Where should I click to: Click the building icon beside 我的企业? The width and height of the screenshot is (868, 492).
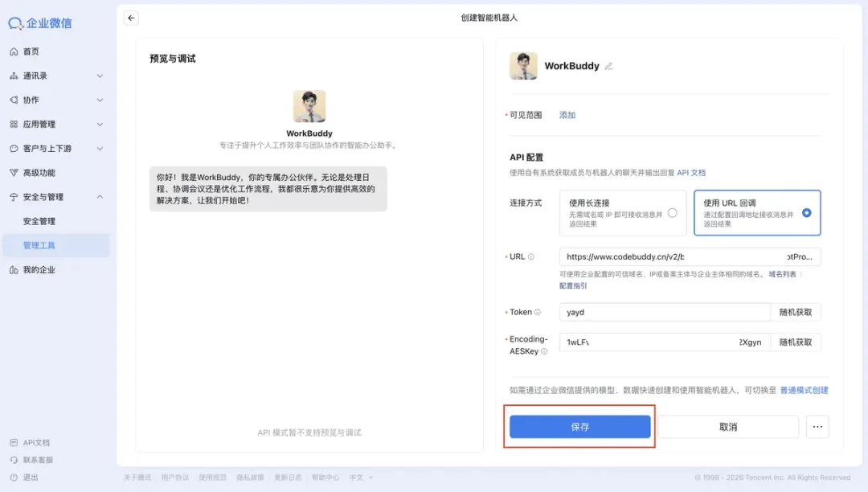[x=14, y=270]
